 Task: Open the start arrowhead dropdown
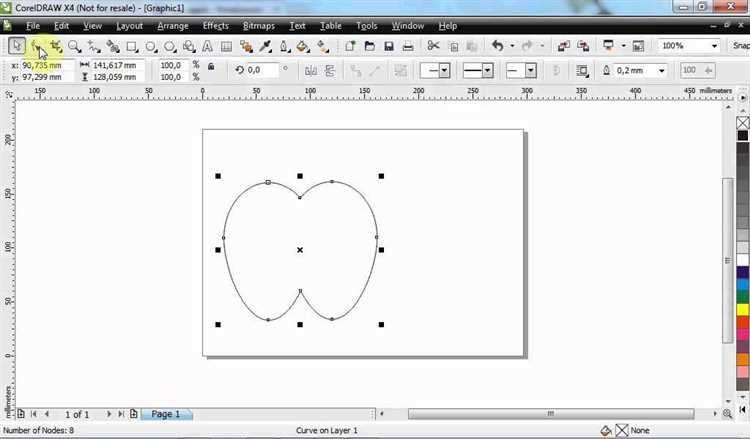[444, 71]
